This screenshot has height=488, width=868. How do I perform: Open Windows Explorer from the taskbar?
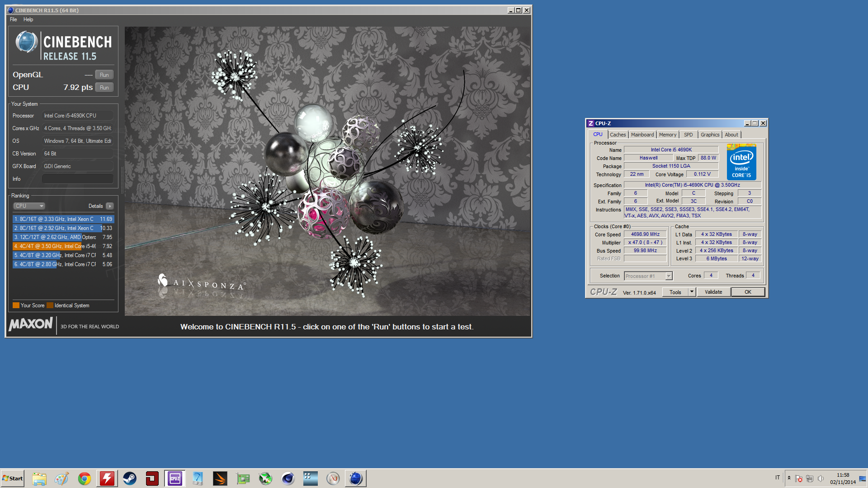point(39,479)
